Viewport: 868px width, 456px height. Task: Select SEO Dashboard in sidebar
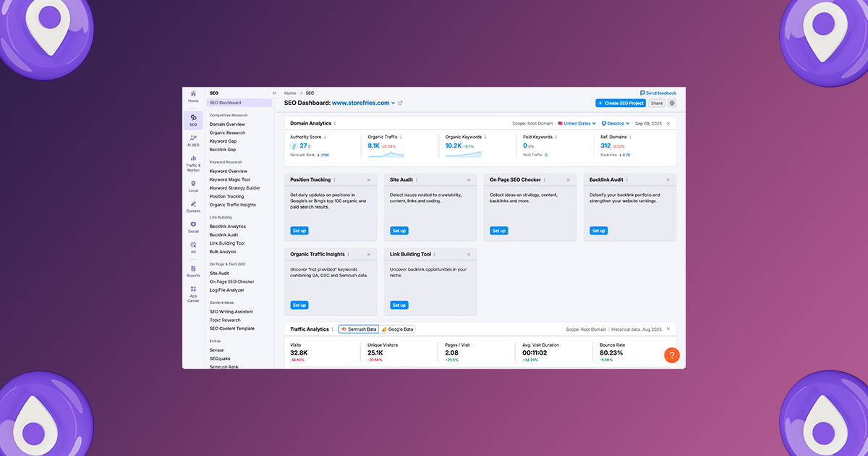click(x=239, y=103)
